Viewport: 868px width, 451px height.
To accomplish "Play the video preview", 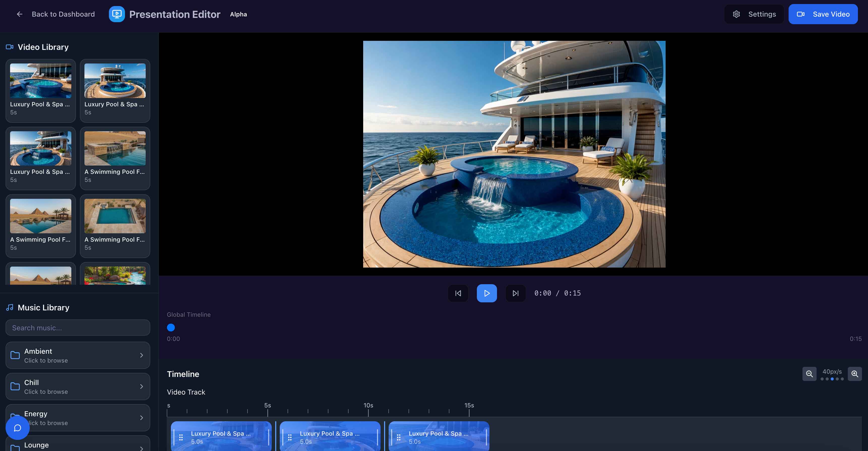I will pyautogui.click(x=487, y=293).
